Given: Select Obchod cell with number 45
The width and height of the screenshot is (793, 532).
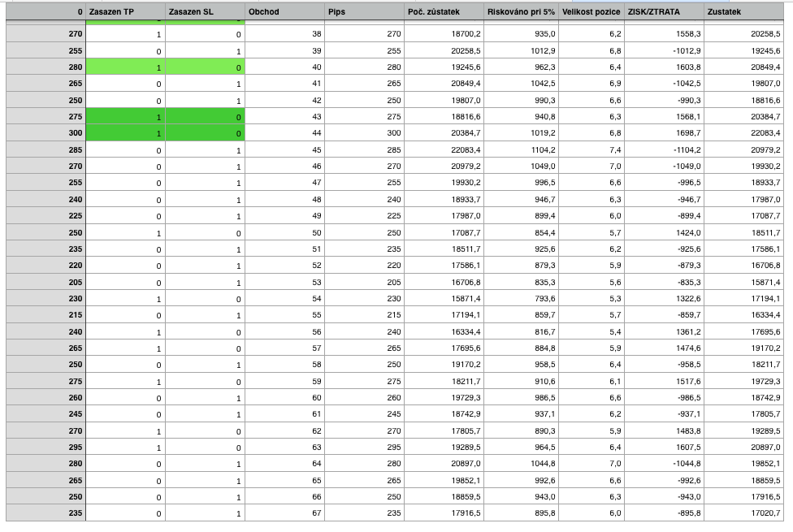Looking at the screenshot, I should coord(284,149).
